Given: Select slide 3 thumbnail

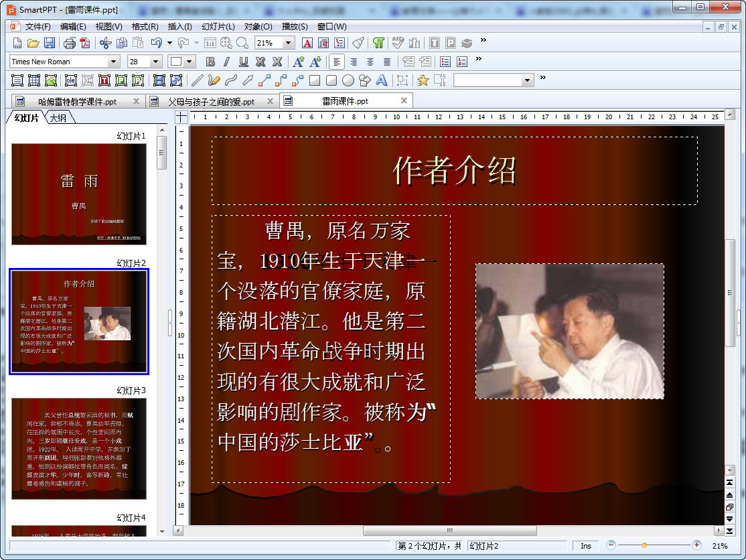Looking at the screenshot, I should pos(79,449).
